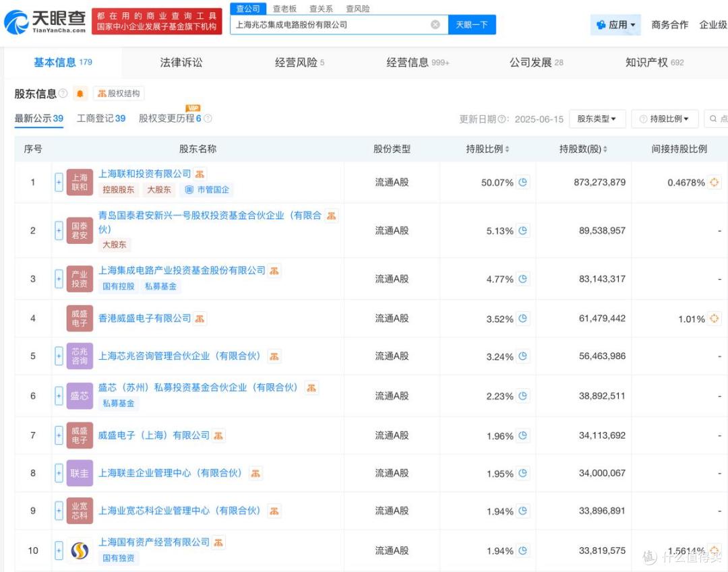Clear the search box with the X icon

[435, 24]
